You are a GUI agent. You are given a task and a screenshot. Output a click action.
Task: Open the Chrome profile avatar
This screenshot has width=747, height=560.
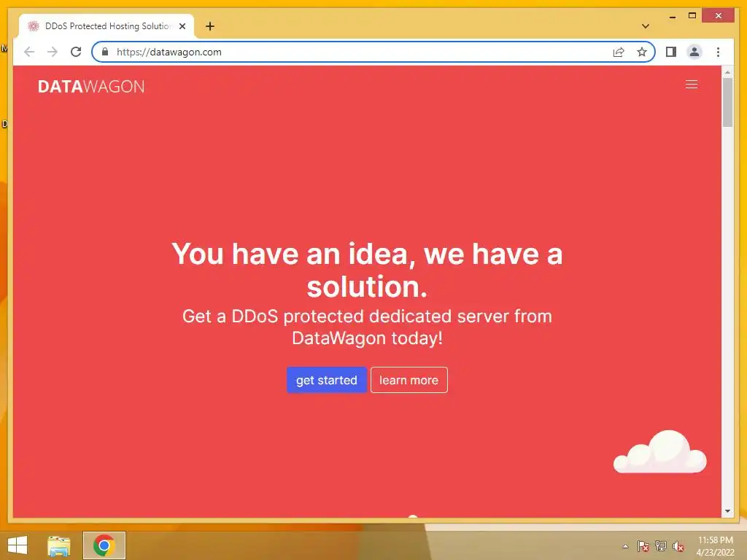[694, 52]
